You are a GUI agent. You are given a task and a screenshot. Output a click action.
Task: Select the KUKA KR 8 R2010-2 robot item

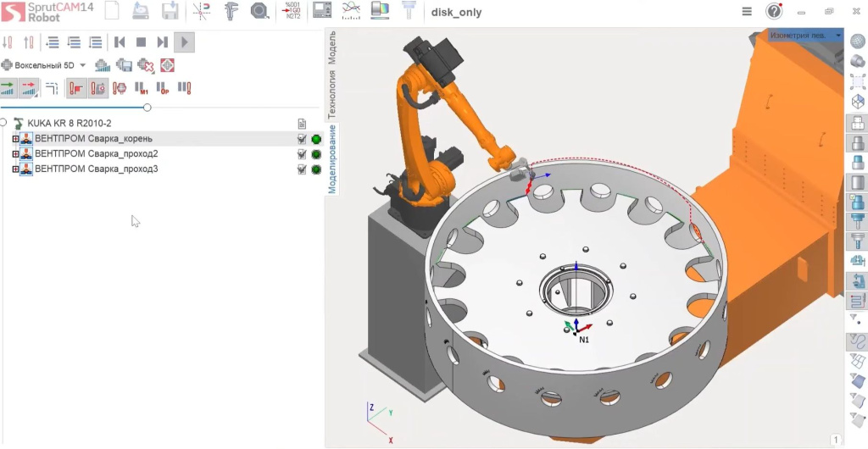(x=70, y=123)
